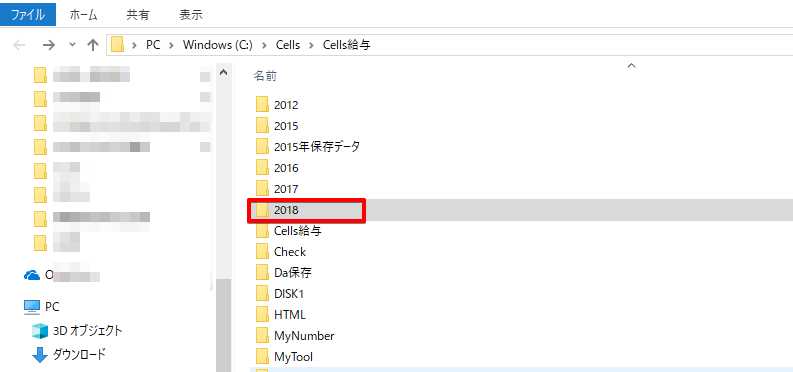Open OneDrive cloud icon in navigation pane
Image resolution: width=793 pixels, height=372 pixels.
click(x=32, y=274)
